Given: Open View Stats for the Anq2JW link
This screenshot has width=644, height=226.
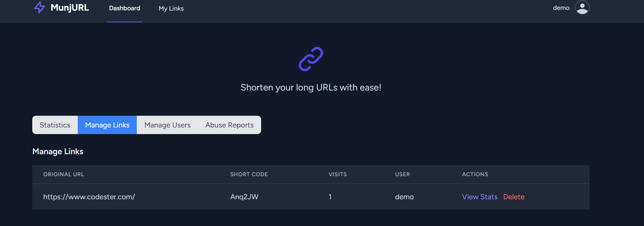Looking at the screenshot, I should [479, 197].
